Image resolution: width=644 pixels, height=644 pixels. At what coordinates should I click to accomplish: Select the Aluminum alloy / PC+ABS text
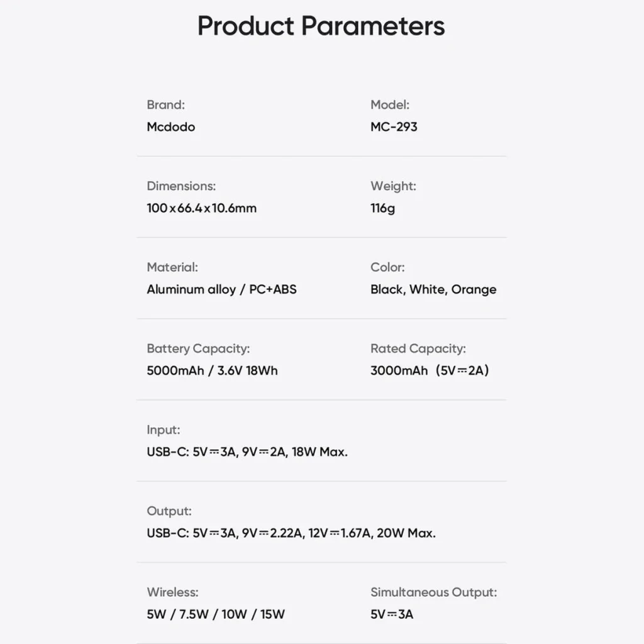pos(222,289)
